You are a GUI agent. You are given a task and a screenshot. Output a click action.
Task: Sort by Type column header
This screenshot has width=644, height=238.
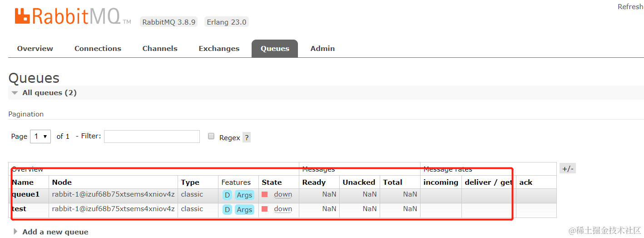click(190, 182)
